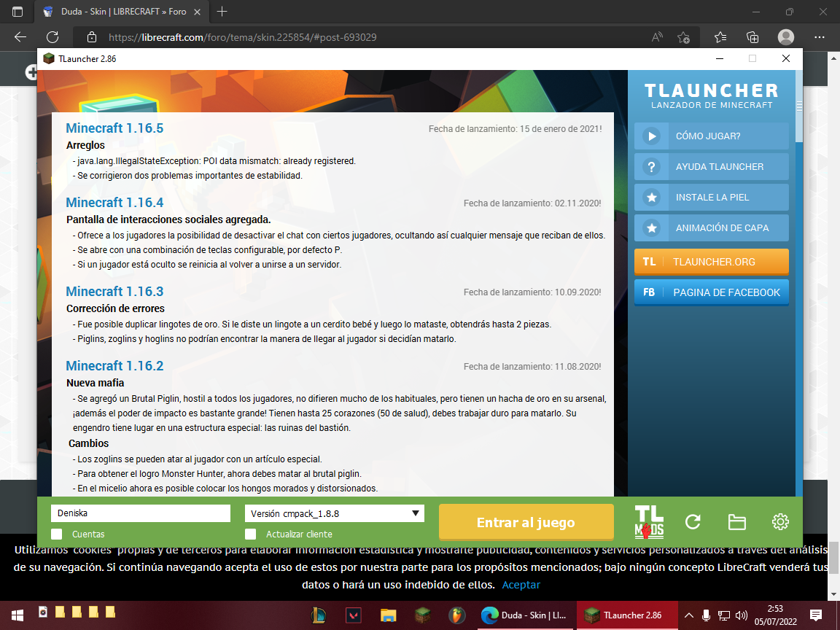Switch to Edge window on taskbar
The height and width of the screenshot is (630, 840).
[x=524, y=615]
